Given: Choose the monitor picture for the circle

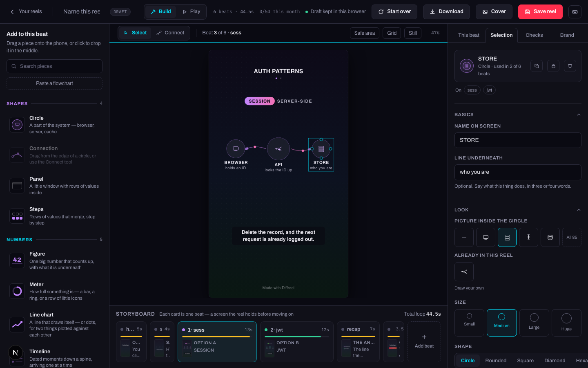Looking at the screenshot, I should (x=486, y=237).
